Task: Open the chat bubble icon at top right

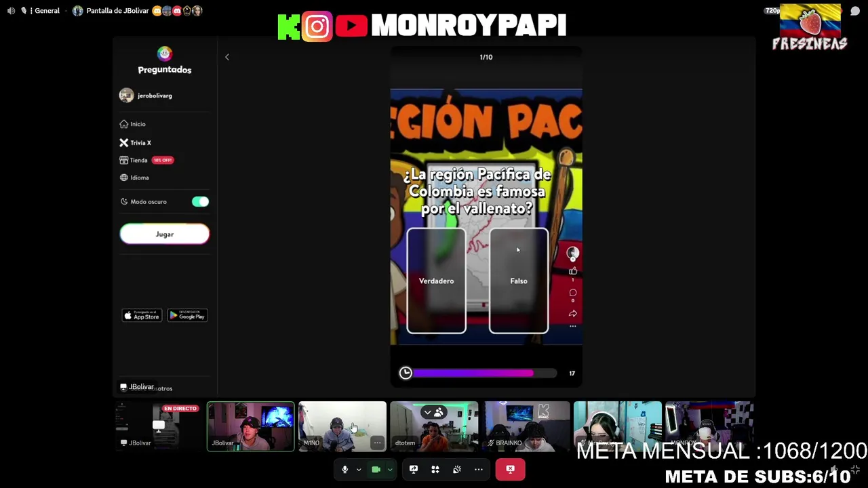Action: 855,11
